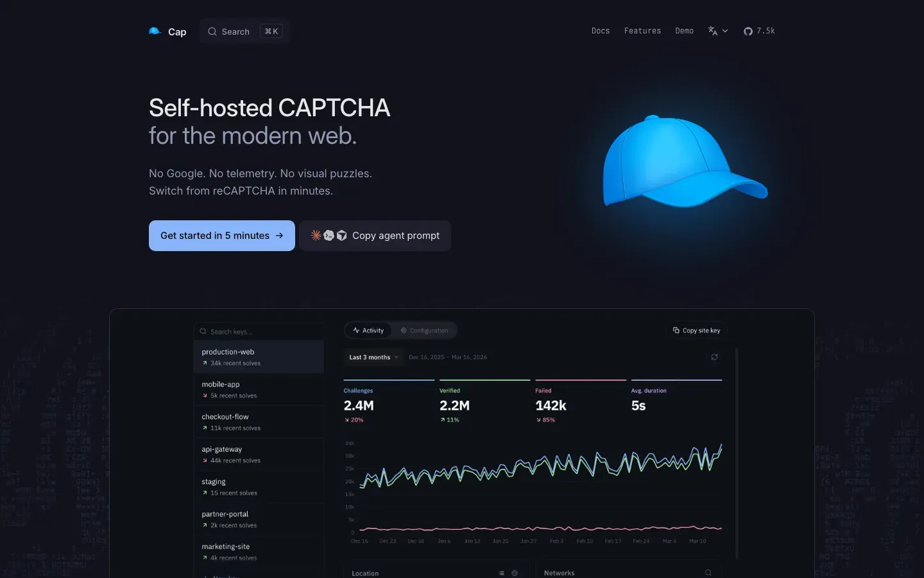Click Copy site key button
The width and height of the screenshot is (924, 578).
click(x=696, y=330)
